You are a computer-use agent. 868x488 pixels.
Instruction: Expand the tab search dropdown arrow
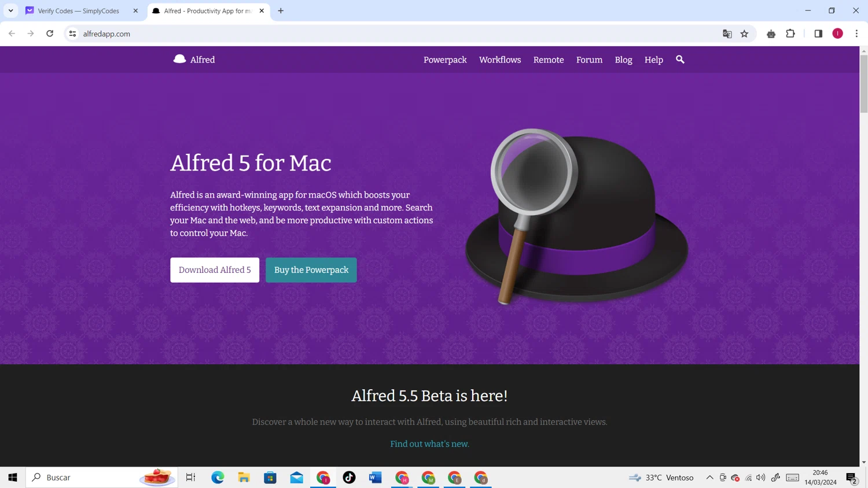[10, 10]
